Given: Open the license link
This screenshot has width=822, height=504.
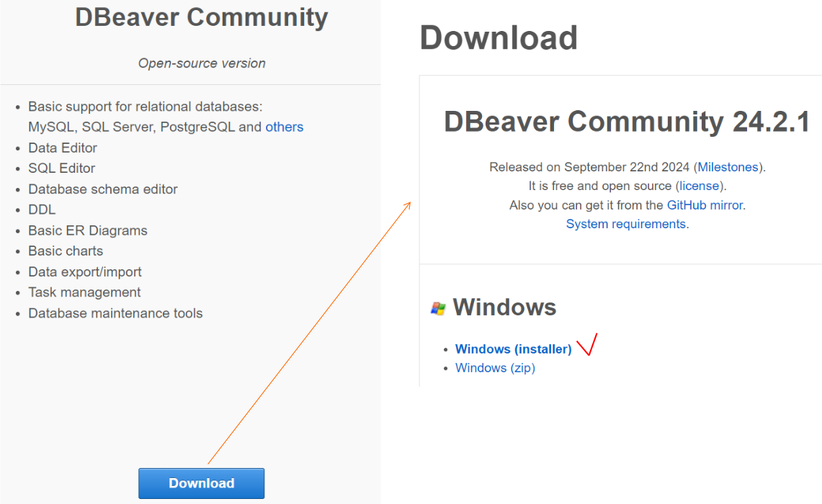Looking at the screenshot, I should click(700, 186).
